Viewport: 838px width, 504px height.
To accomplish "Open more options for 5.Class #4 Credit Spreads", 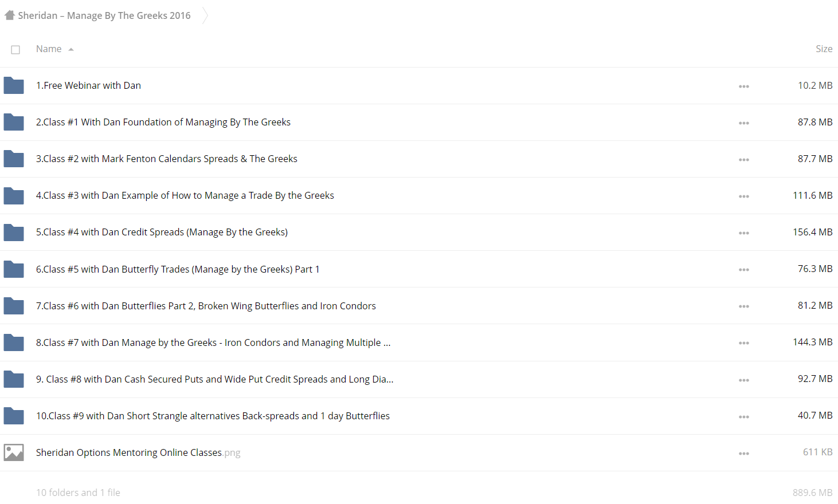I will [744, 233].
